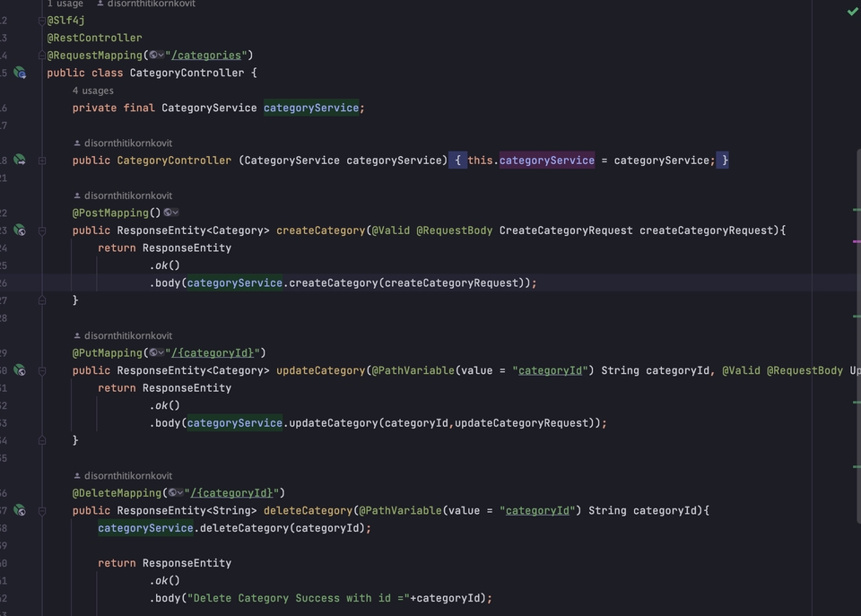Click CreateCategoryRequest parameter type

tap(566, 230)
